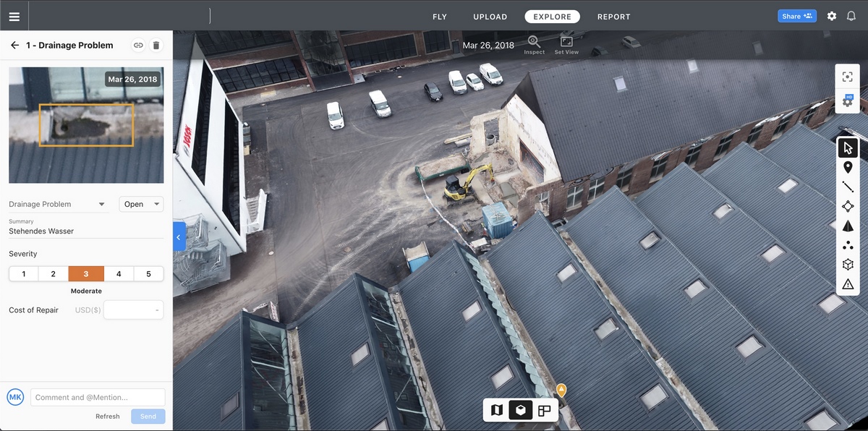Click the Inspect magnifier icon
The image size is (868, 431).
coord(534,43)
